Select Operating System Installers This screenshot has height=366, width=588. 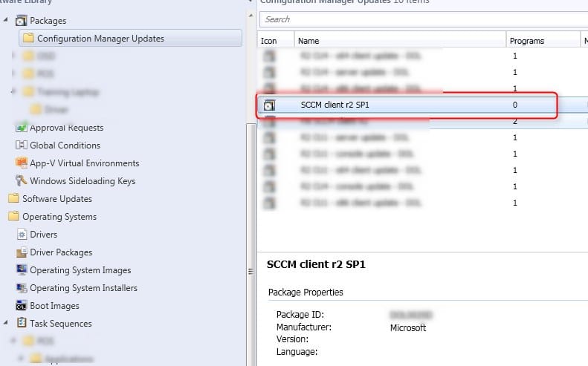coord(83,288)
